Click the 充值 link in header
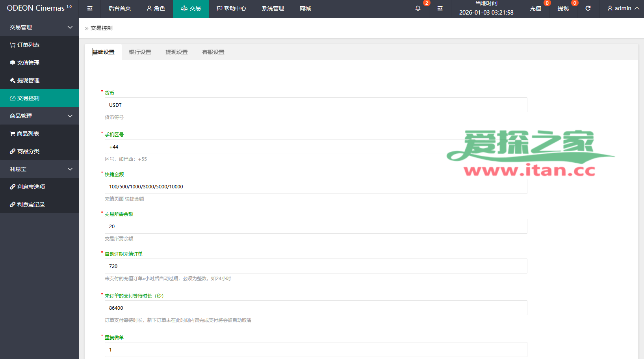 coord(535,8)
